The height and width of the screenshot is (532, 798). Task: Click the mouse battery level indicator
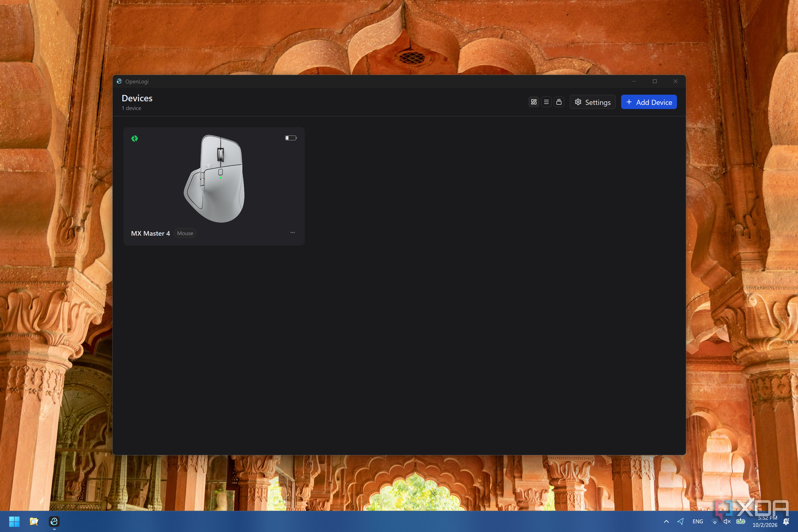coord(291,138)
